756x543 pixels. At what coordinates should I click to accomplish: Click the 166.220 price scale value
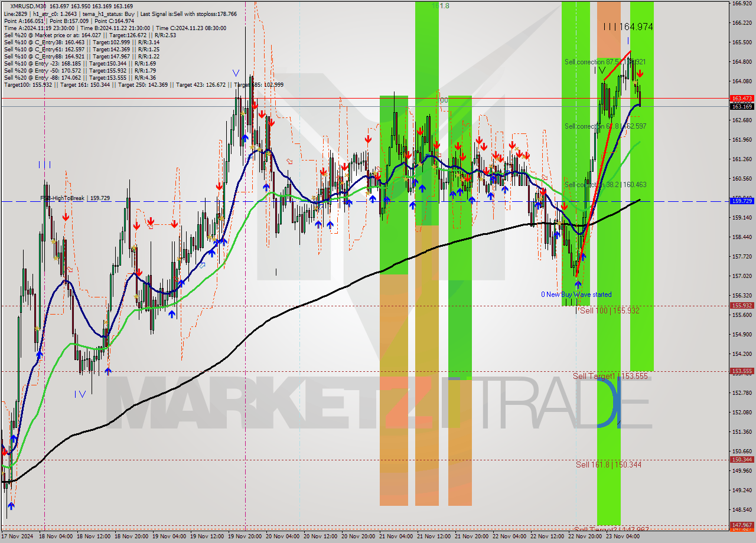click(x=742, y=23)
